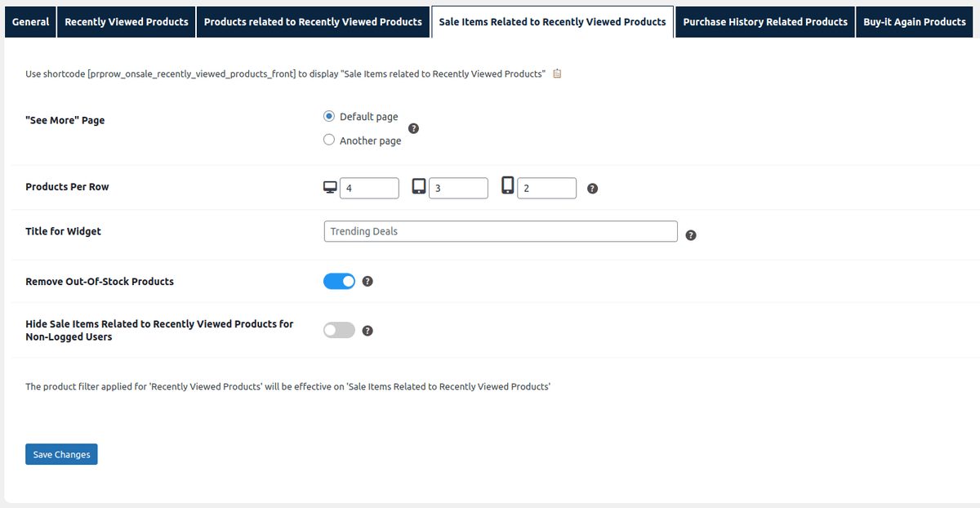Select the Default page radio button
Viewport: 980px width, 508px height.
pos(329,116)
